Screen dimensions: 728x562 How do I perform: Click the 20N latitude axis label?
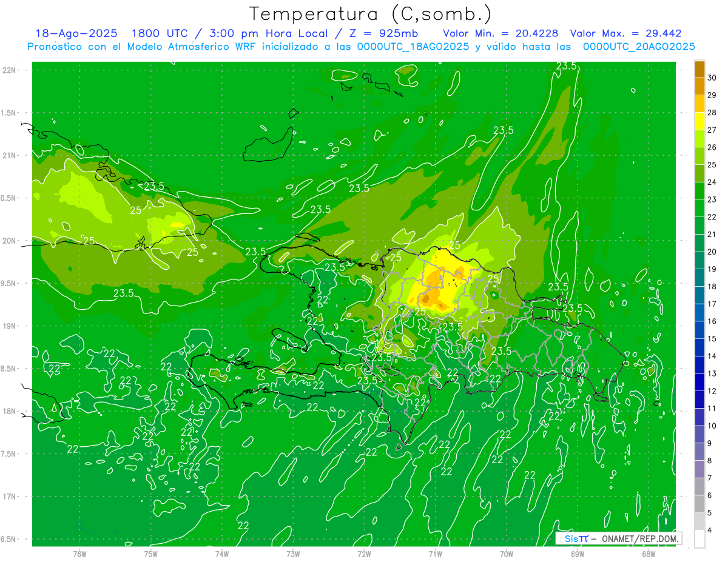(9, 241)
